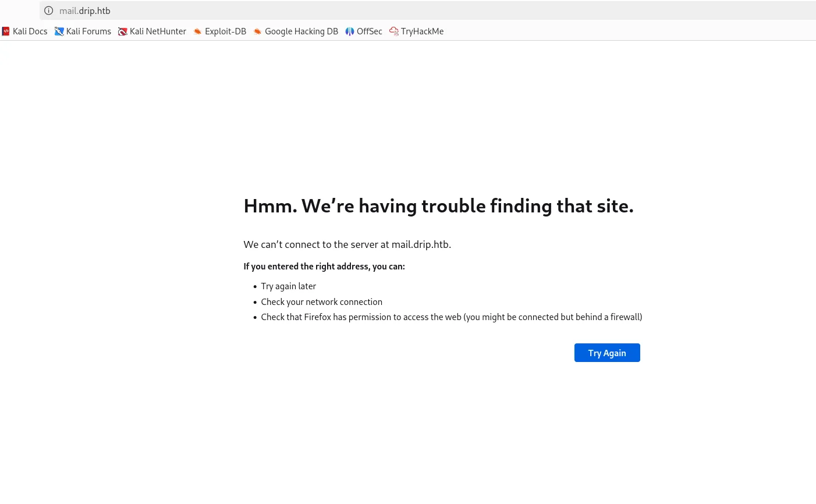Click the Kali Docs bookmark favicon

6,31
